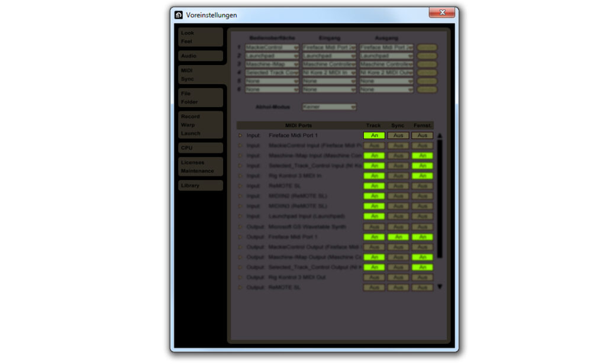
Task: Expand the Launchpad Input row triangle
Action: click(240, 217)
